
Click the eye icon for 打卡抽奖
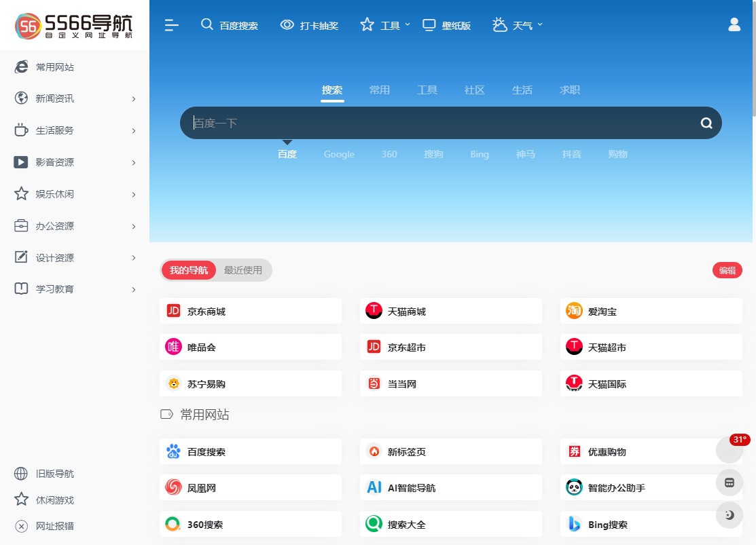coord(287,24)
